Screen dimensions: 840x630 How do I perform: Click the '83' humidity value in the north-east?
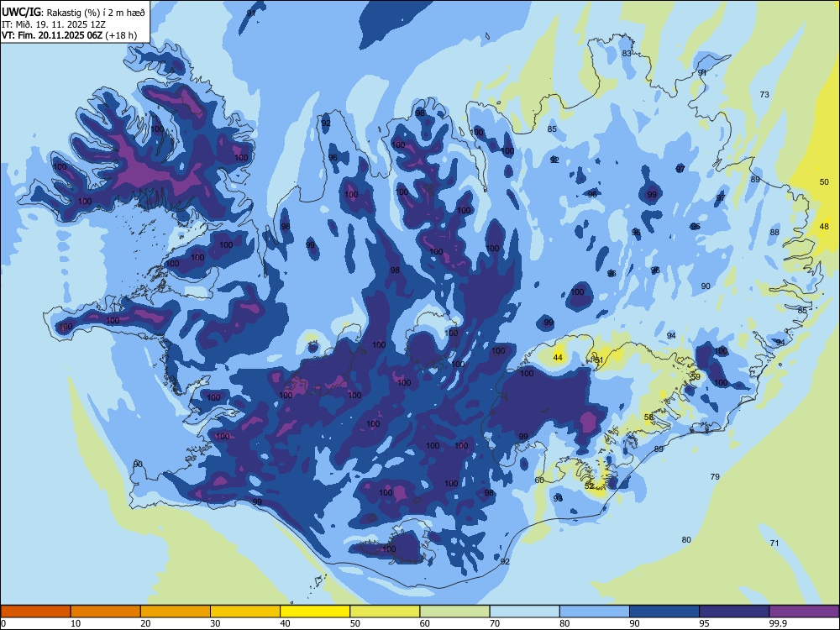[627, 53]
